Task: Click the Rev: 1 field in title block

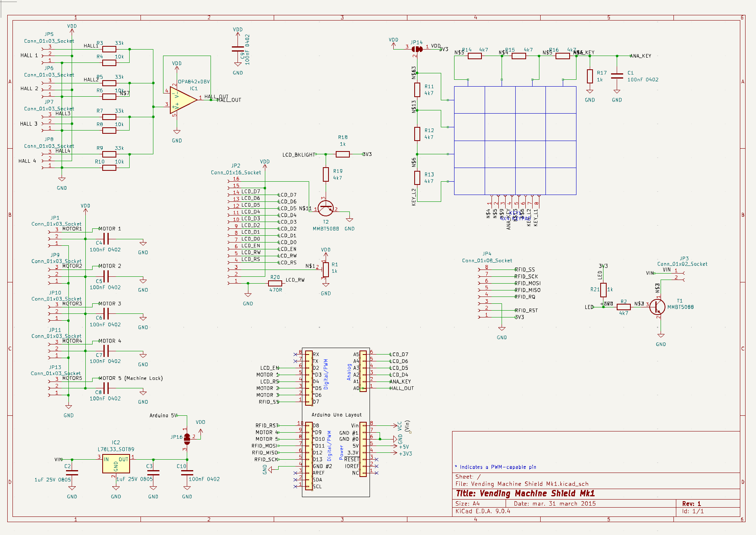Action: click(x=692, y=504)
